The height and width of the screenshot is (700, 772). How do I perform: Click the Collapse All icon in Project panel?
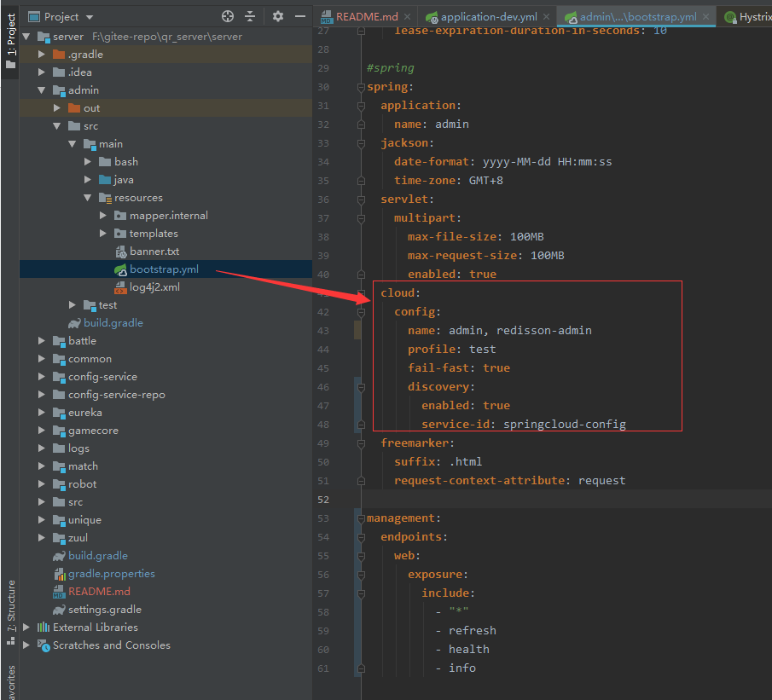tap(250, 17)
